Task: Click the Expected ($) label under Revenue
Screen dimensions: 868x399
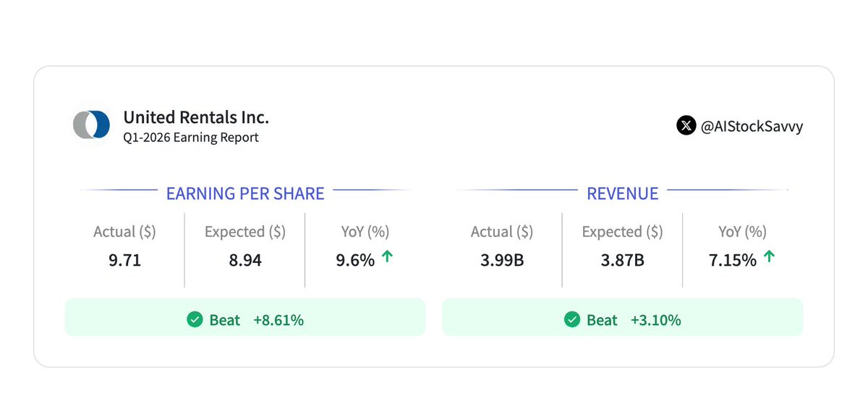Action: [x=622, y=232]
